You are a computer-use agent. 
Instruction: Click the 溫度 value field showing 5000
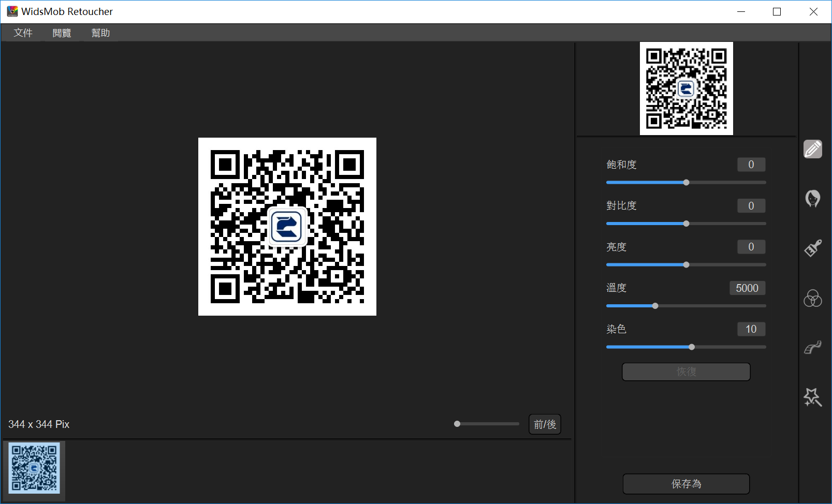pos(747,288)
